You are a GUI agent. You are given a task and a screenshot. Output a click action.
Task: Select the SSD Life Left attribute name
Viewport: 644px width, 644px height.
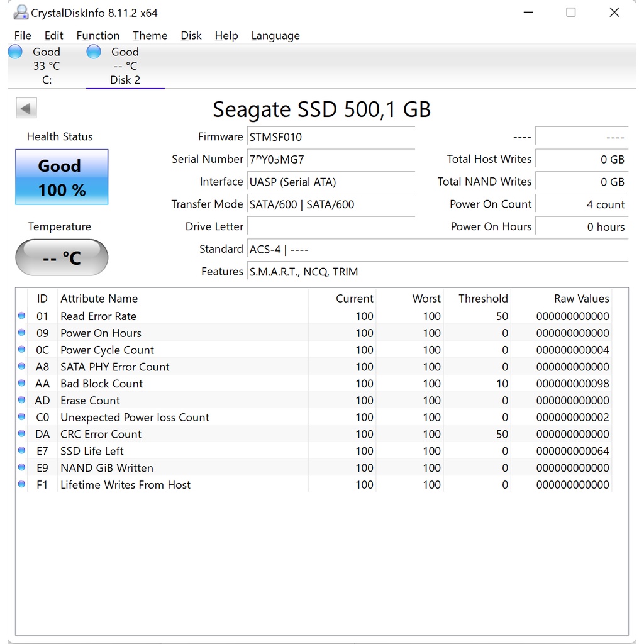point(92,451)
